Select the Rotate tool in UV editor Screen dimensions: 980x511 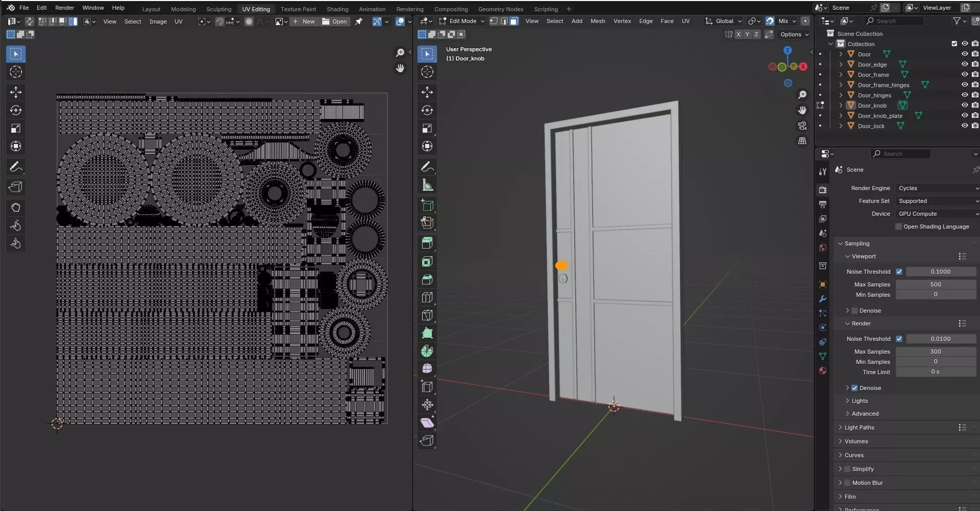point(16,110)
